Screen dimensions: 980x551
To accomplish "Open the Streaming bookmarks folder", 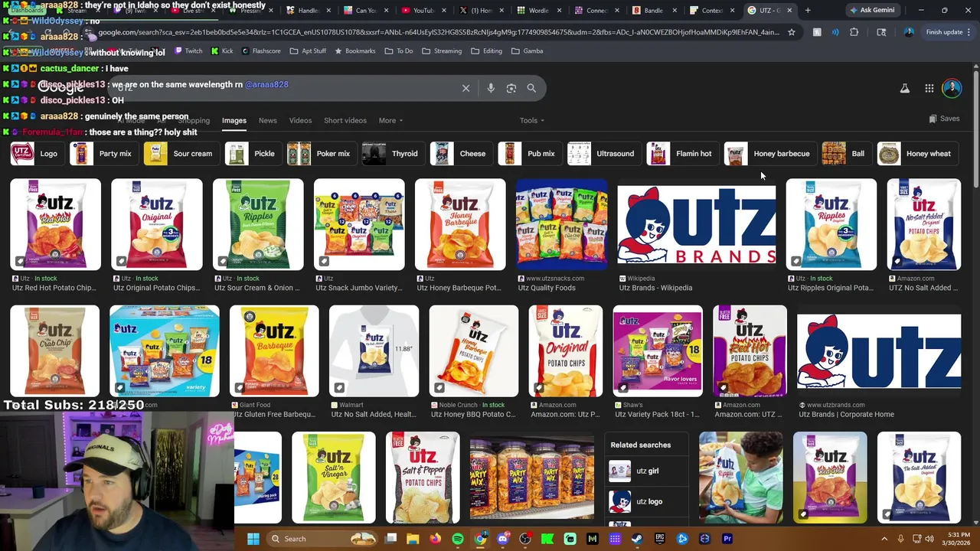I will (x=442, y=51).
